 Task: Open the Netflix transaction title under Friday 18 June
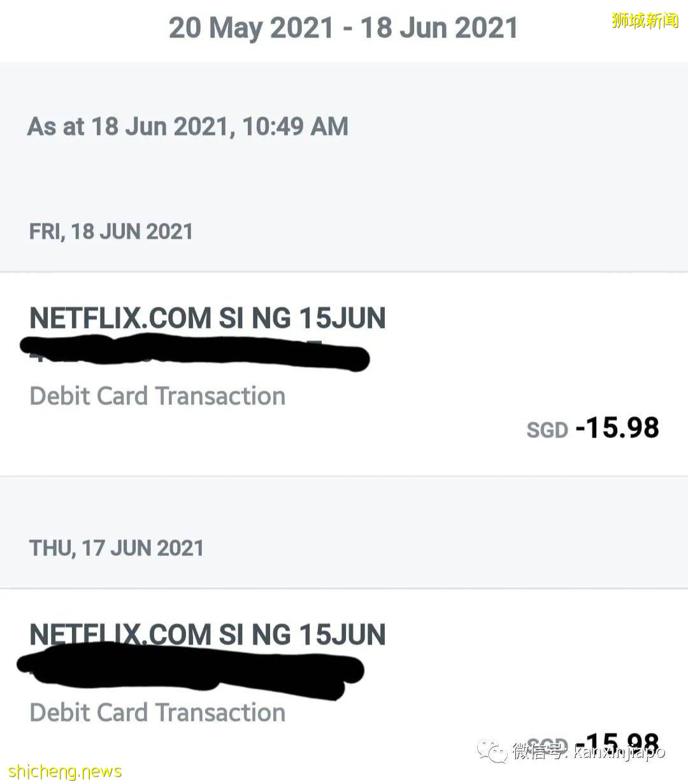coord(208,318)
